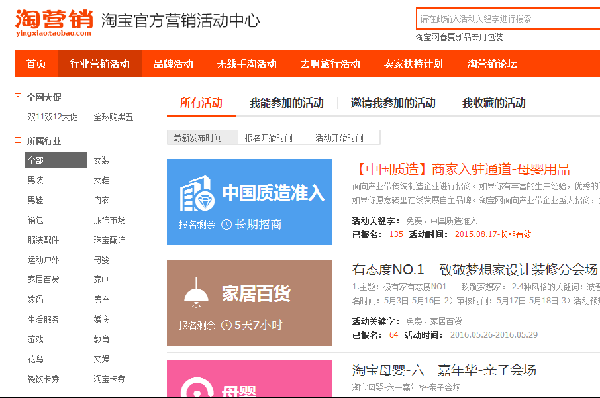Select the 全部 industry filter
Viewport: 600px width, 398px height.
(56, 160)
